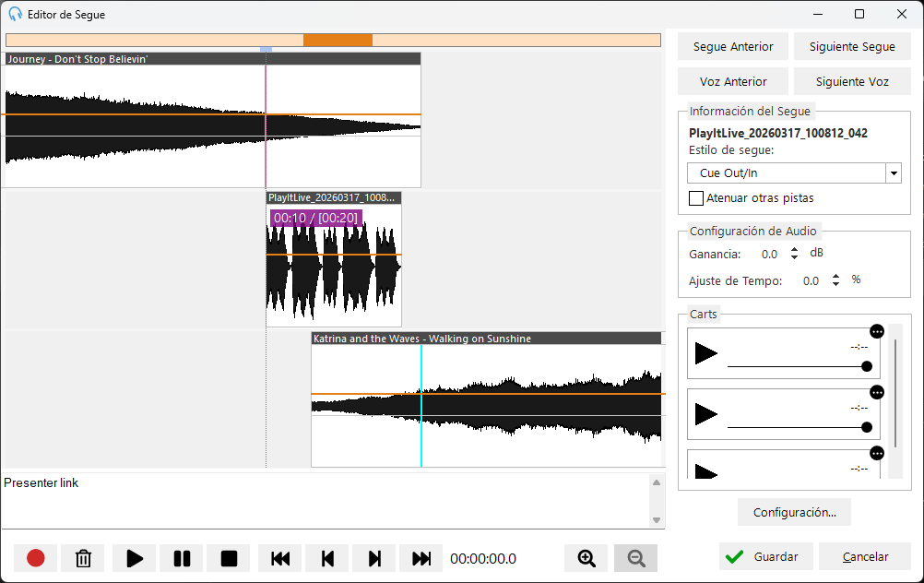Click the second cart position slider
924x583 pixels.
pyautogui.click(x=800, y=427)
